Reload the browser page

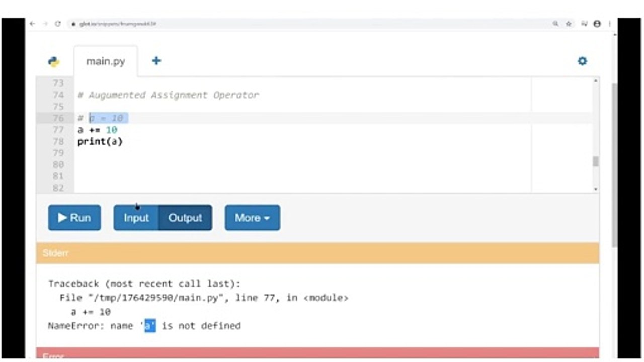[58, 24]
